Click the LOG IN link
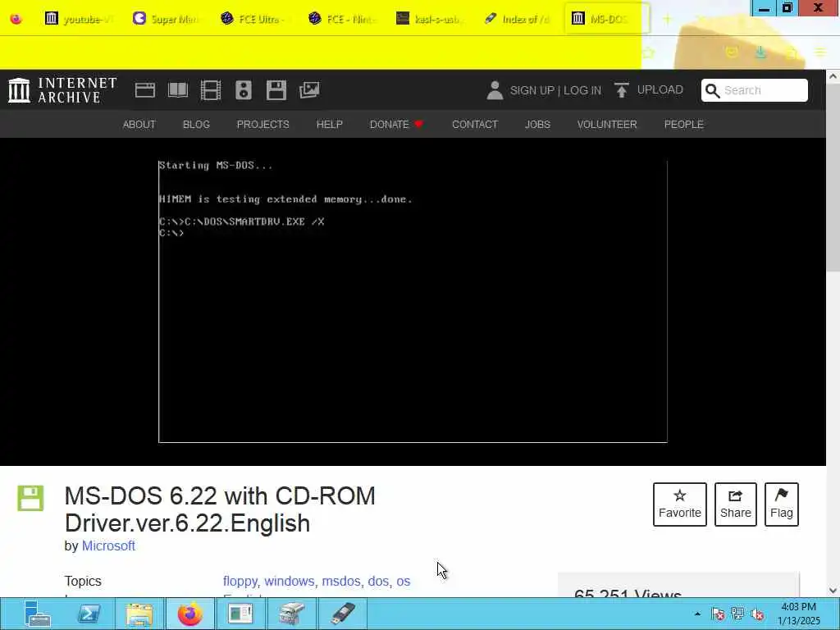Viewport: 840px width, 630px height. point(582,90)
